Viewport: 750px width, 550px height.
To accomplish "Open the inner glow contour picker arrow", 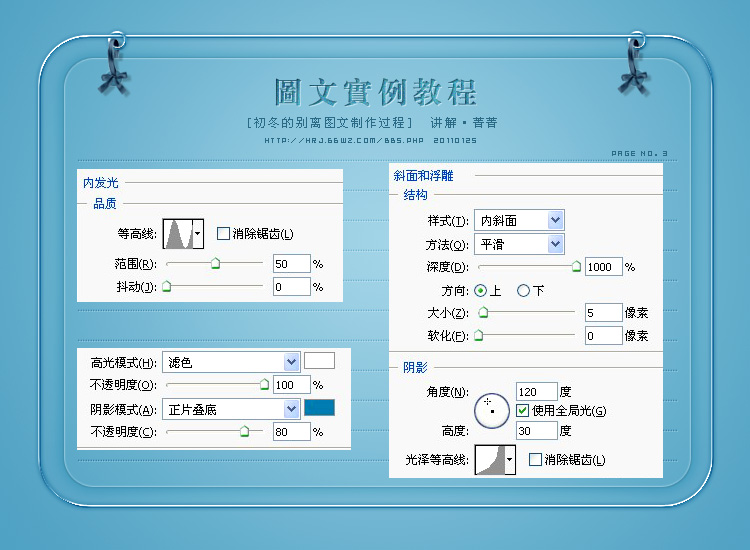I will pos(198,234).
